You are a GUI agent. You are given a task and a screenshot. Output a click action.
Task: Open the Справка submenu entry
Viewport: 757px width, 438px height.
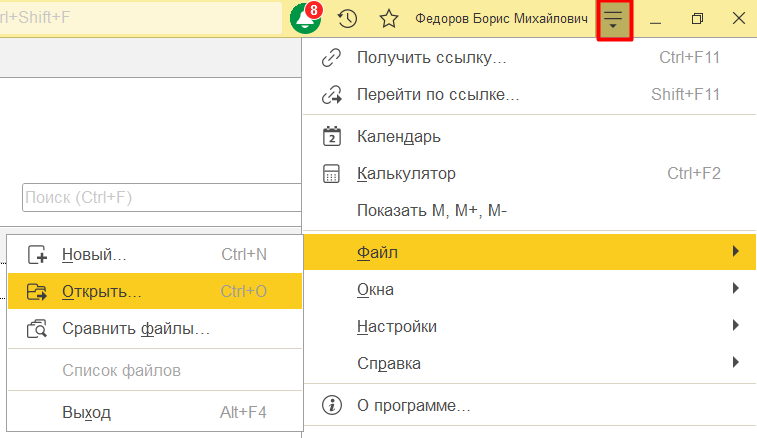(x=530, y=363)
